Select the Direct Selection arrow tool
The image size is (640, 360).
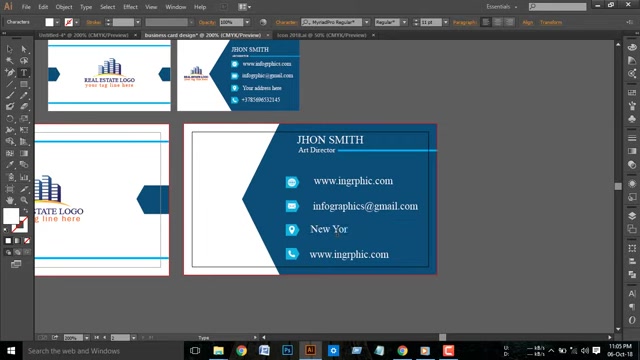[24, 49]
